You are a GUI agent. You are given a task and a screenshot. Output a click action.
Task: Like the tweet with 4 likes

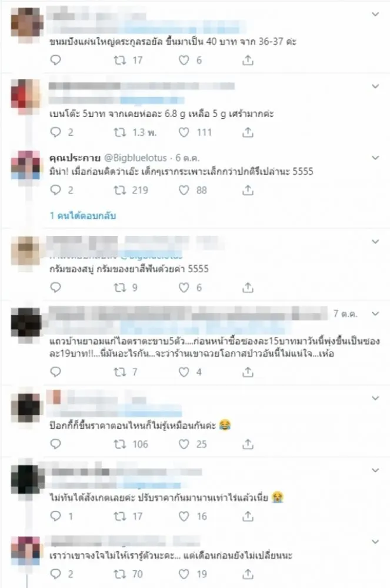point(184,372)
